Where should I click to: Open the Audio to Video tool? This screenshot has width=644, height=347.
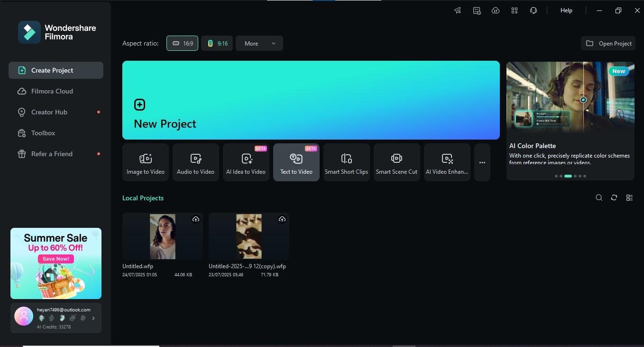point(196,162)
